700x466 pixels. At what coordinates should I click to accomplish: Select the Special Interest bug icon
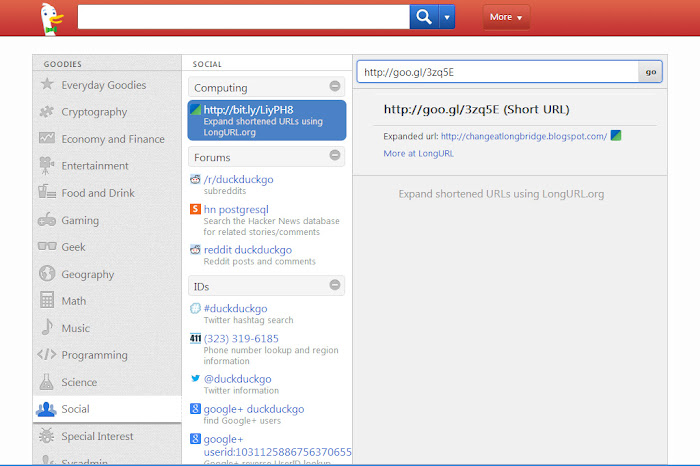click(46, 436)
